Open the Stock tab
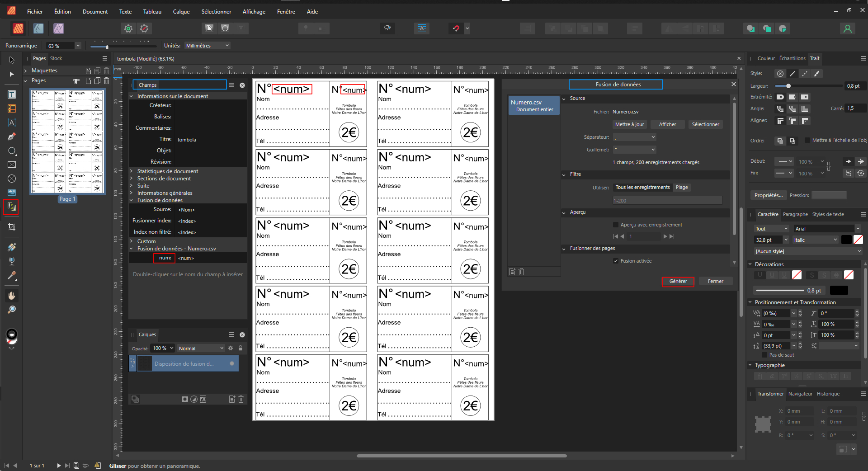868x471 pixels. 56,58
